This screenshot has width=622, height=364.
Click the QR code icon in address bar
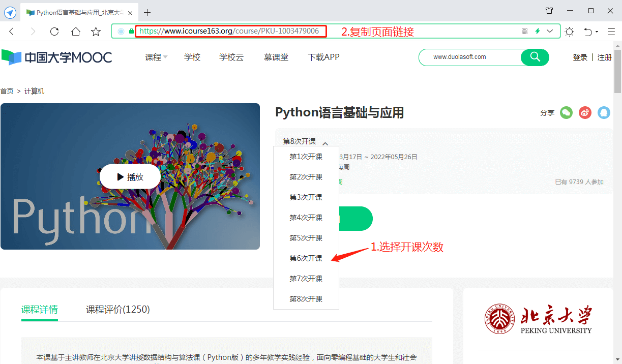coord(525,32)
